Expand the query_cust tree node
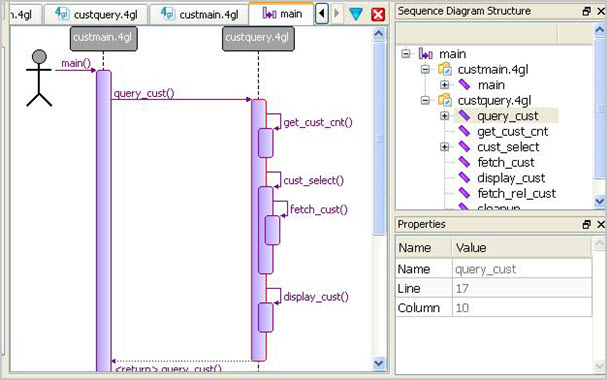 click(444, 116)
